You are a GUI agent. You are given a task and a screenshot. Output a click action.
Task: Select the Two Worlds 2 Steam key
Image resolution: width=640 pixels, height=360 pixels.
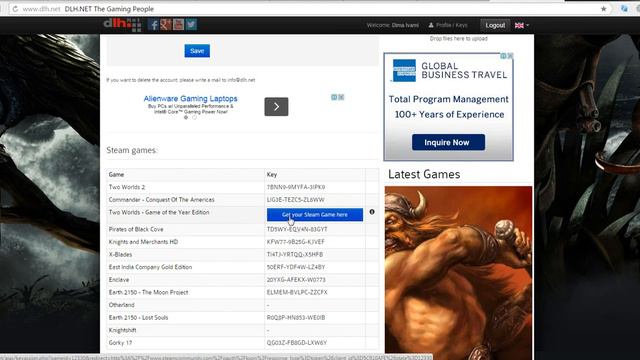coord(296,187)
